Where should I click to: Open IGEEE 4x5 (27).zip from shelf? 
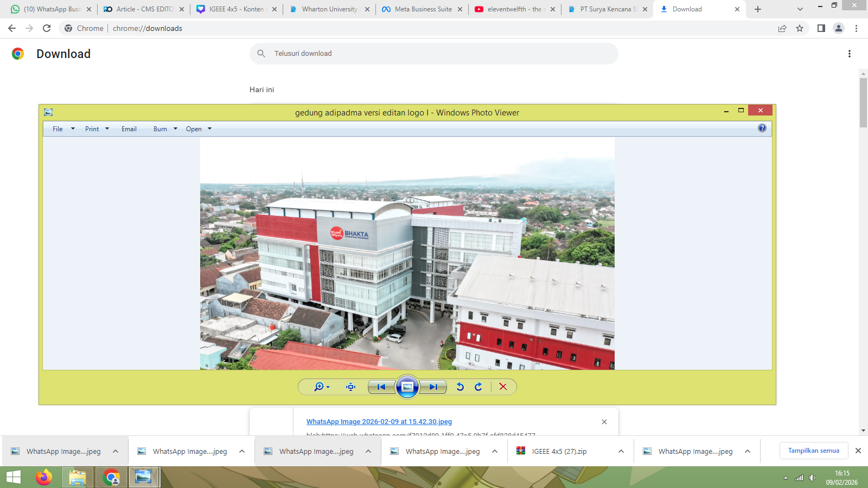[559, 451]
